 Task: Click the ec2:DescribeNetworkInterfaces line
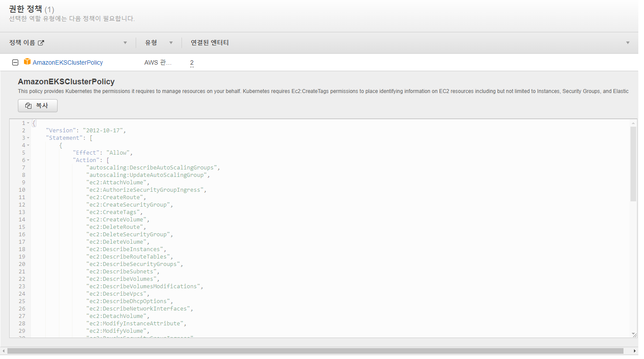140,309
